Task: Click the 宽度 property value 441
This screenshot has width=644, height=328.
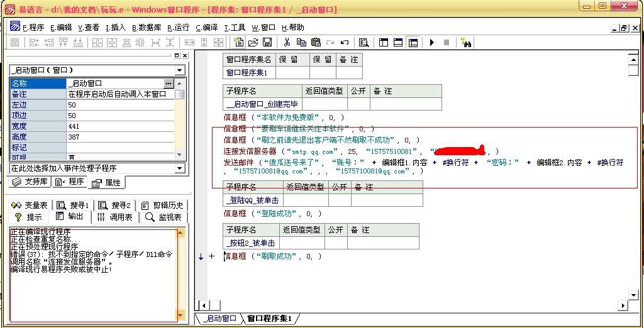Action: tap(121, 126)
